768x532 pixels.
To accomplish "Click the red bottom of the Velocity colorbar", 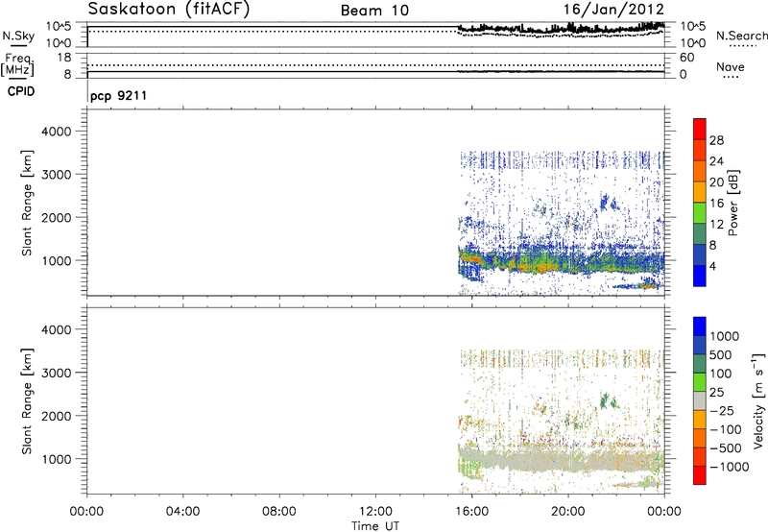I will point(700,475).
